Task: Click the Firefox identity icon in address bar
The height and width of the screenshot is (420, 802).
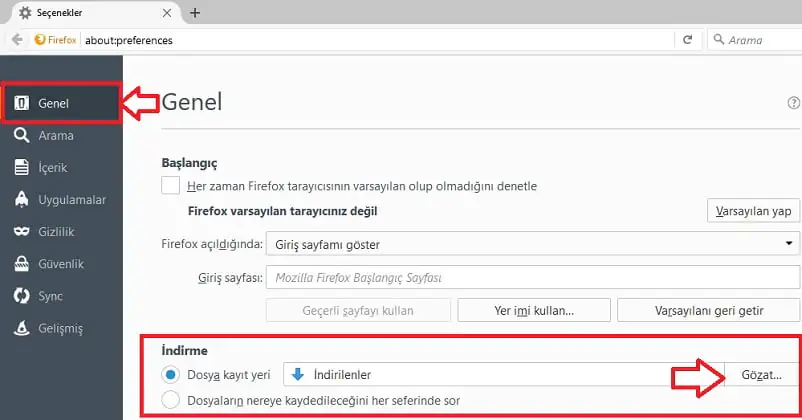Action: [40, 40]
